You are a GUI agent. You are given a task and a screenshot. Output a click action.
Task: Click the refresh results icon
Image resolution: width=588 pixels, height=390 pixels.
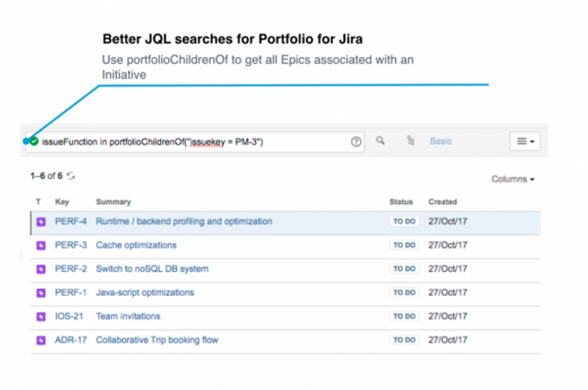point(72,176)
